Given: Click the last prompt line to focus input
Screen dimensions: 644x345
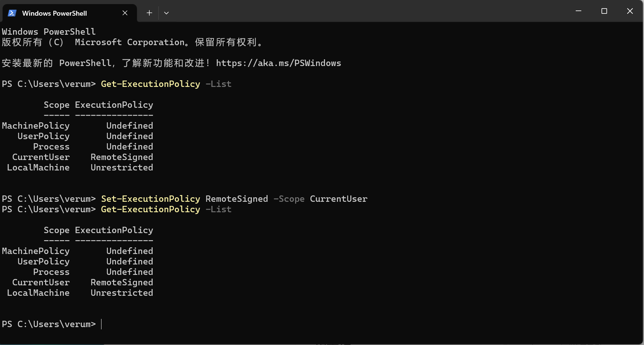Looking at the screenshot, I should tap(52, 324).
